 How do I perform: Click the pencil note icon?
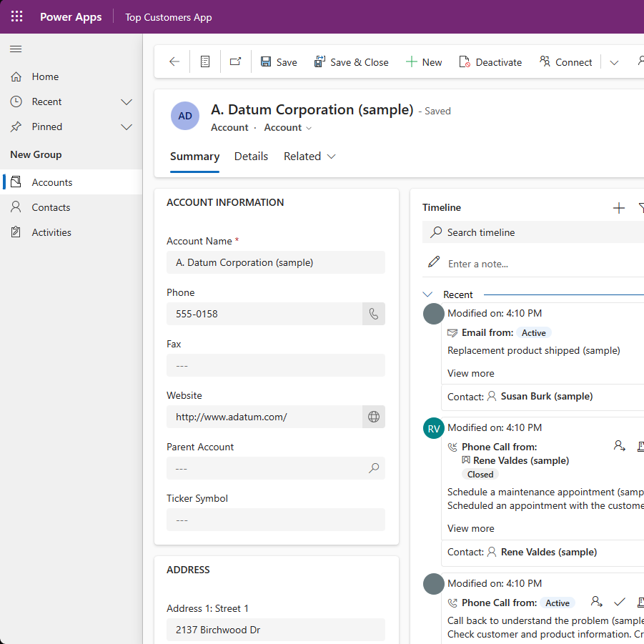coord(434,262)
